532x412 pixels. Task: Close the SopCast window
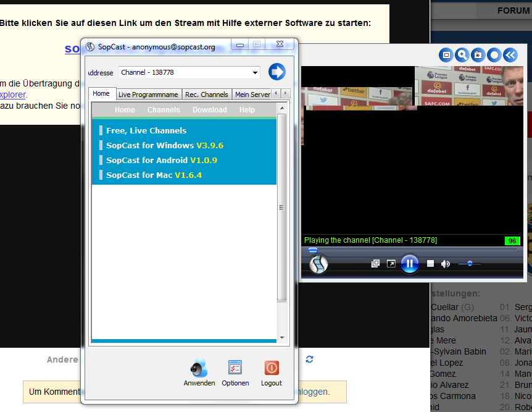[280, 44]
